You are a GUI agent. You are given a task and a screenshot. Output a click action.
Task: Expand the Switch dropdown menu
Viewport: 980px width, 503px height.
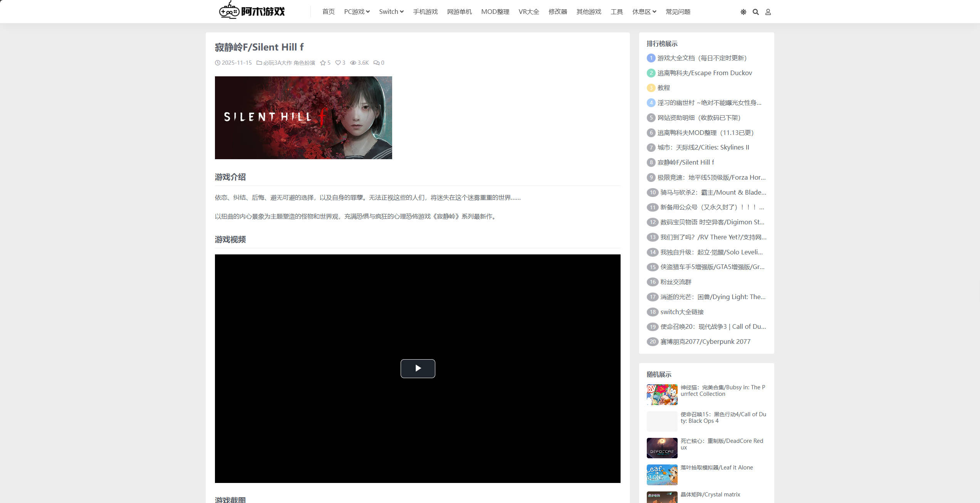click(391, 12)
